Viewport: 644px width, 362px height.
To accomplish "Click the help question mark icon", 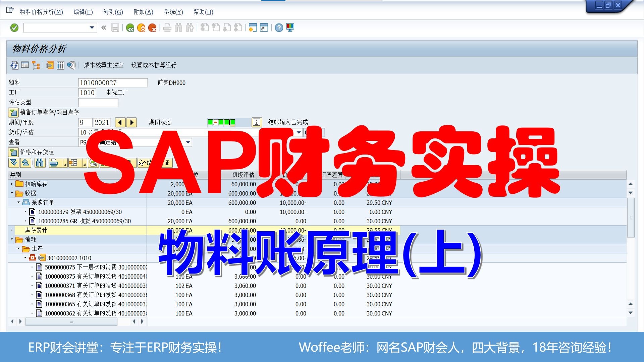I will (x=278, y=28).
